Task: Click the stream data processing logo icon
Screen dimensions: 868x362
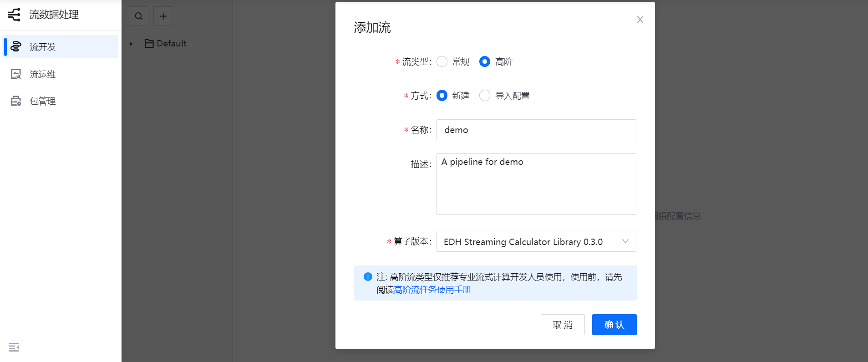Action: tap(14, 15)
